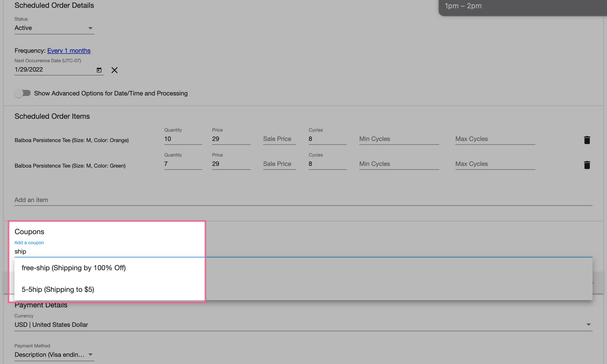Screen dimensions: 607x364
Task: Click the Add a coupon input field
Action: click(x=108, y=251)
